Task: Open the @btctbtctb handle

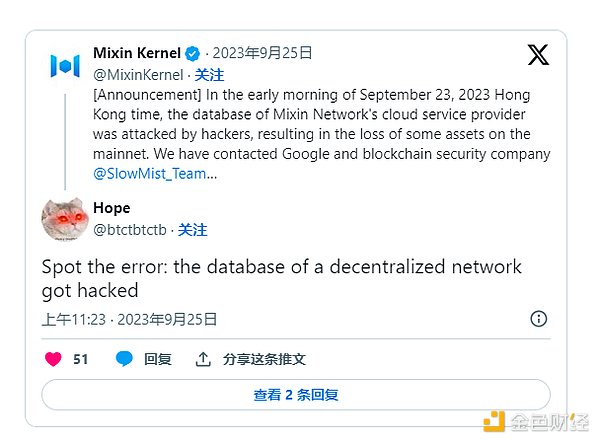Action: pos(130,230)
